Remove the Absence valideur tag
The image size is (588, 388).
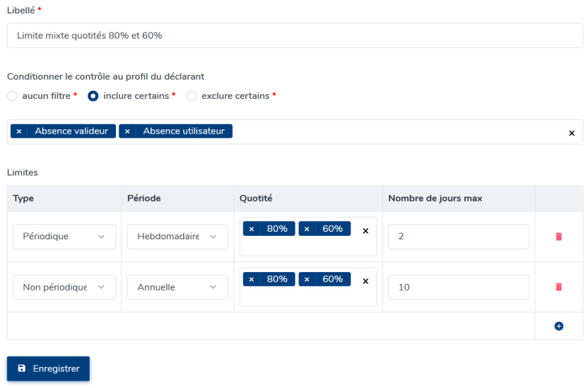19,131
